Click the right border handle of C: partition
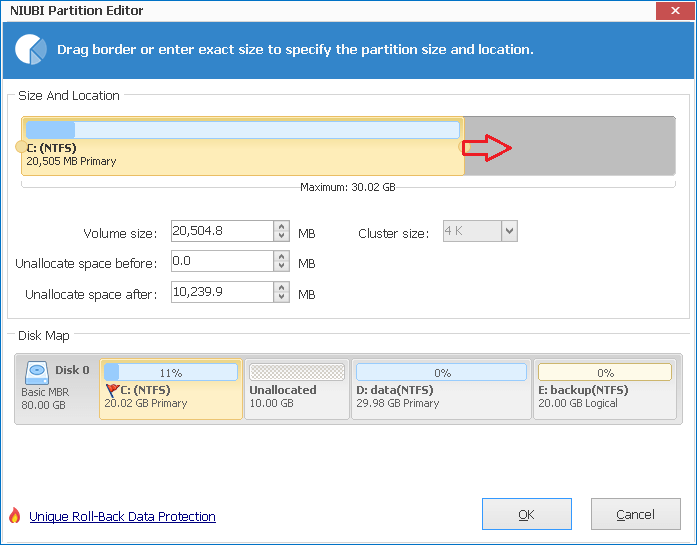697x545 pixels. [x=463, y=147]
